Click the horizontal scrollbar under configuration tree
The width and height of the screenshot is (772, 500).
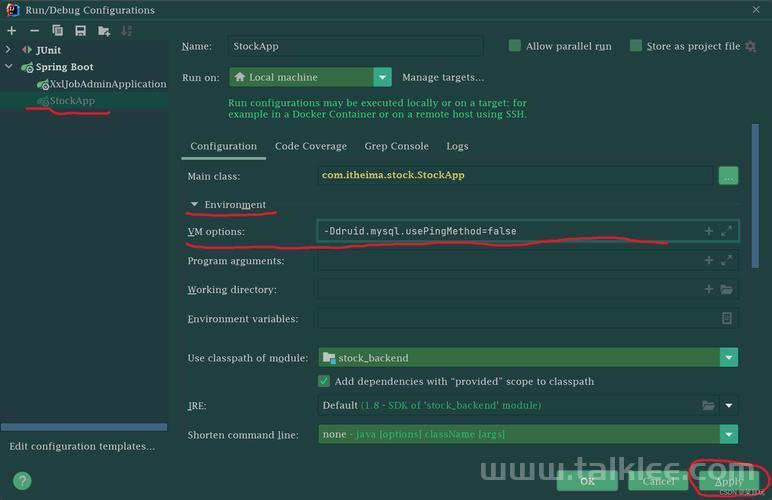pyautogui.click(x=84, y=427)
